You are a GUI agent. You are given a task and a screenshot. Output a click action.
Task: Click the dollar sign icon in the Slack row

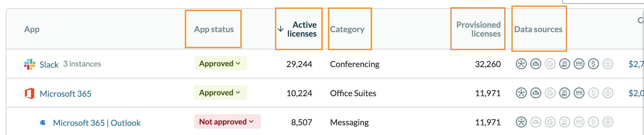pyautogui.click(x=593, y=64)
